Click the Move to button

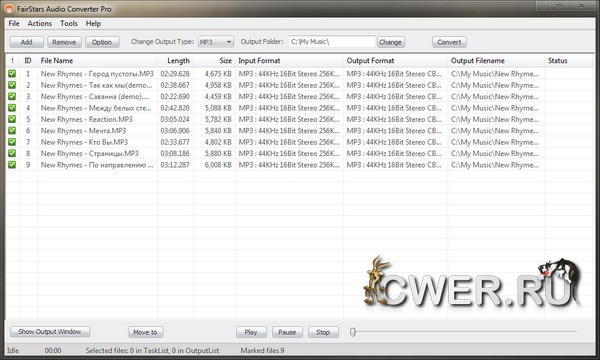pos(145,332)
